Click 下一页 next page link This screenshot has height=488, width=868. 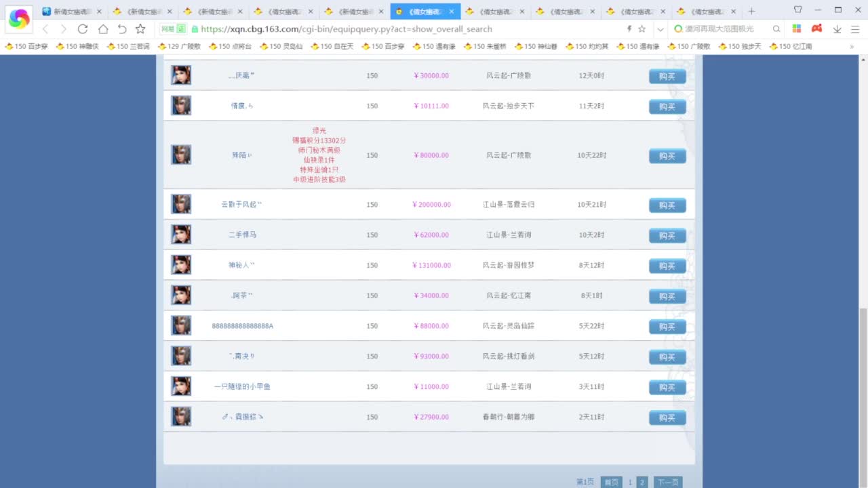(667, 482)
